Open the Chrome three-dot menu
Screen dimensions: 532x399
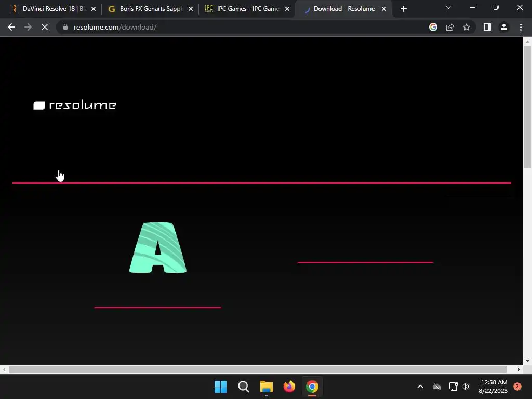[x=521, y=27]
